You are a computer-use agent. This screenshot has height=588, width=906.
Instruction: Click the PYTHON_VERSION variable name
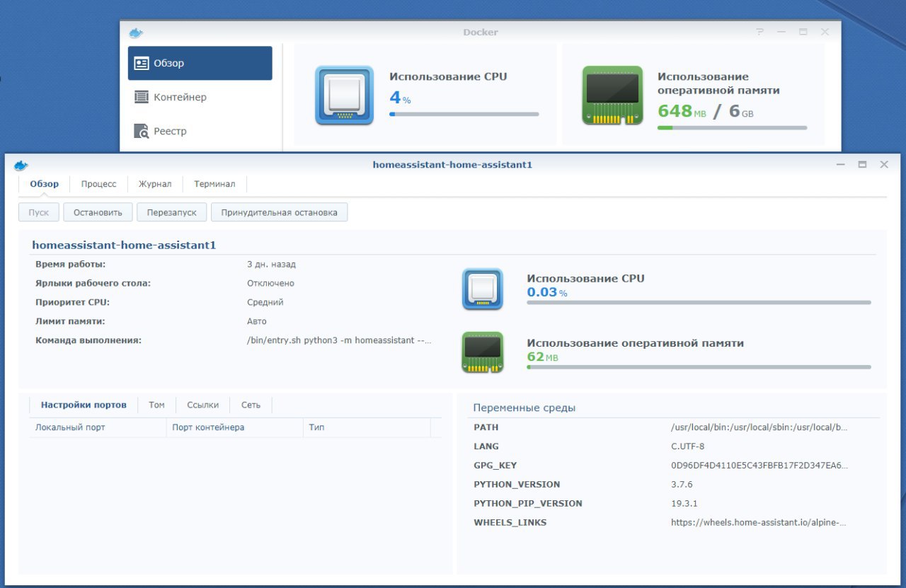[517, 485]
